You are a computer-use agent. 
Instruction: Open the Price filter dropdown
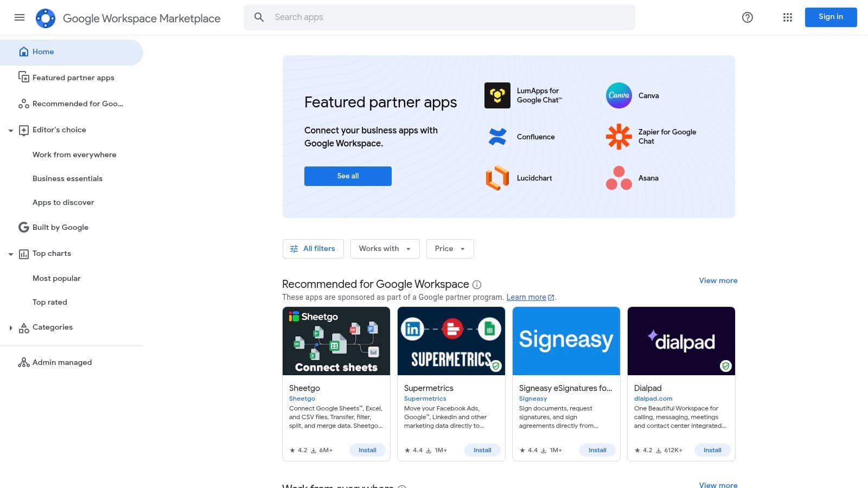[449, 248]
